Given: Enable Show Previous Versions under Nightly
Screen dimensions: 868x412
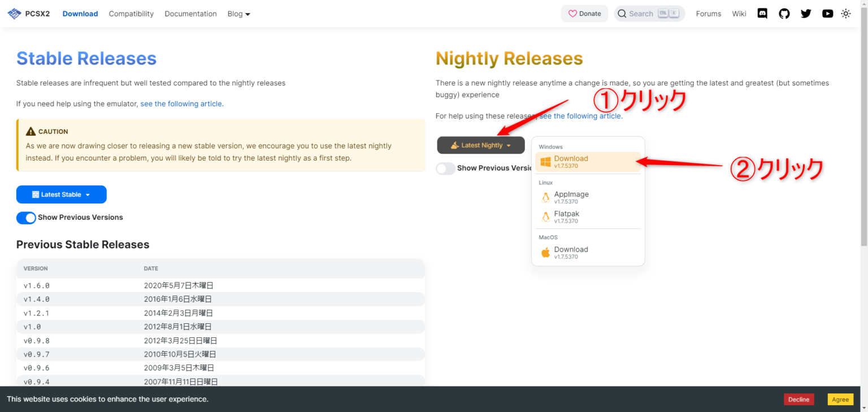Looking at the screenshot, I should point(445,168).
